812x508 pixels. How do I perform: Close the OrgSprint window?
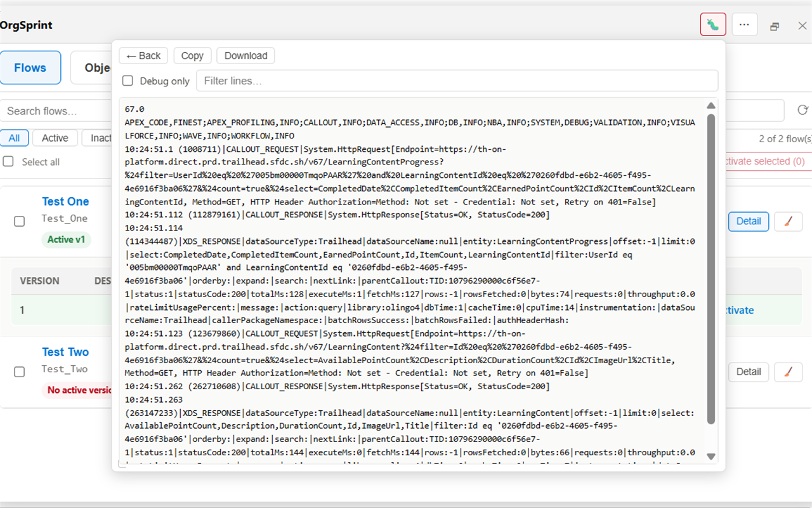[802, 26]
